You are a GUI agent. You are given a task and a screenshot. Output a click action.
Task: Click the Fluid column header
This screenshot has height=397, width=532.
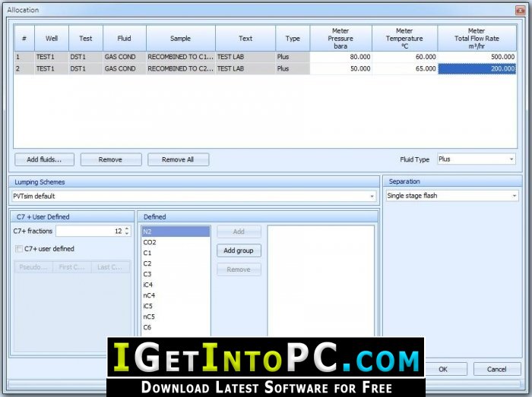(x=124, y=38)
